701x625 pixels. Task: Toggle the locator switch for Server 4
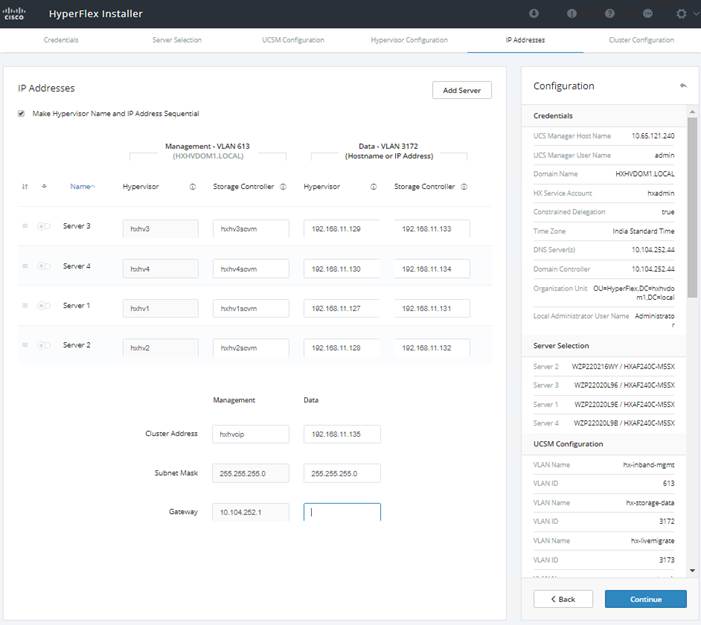[44, 266]
